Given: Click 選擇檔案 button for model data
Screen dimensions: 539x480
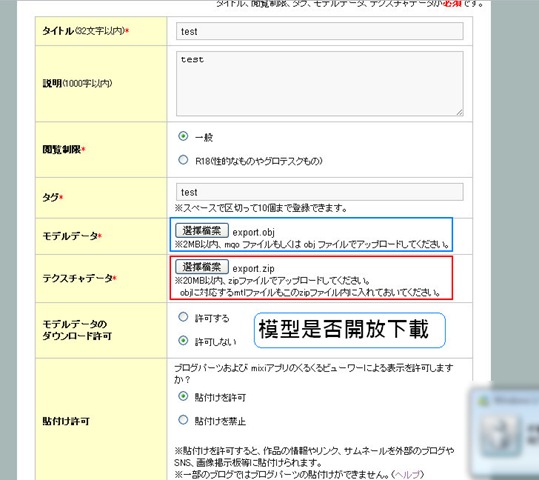Looking at the screenshot, I should [202, 230].
